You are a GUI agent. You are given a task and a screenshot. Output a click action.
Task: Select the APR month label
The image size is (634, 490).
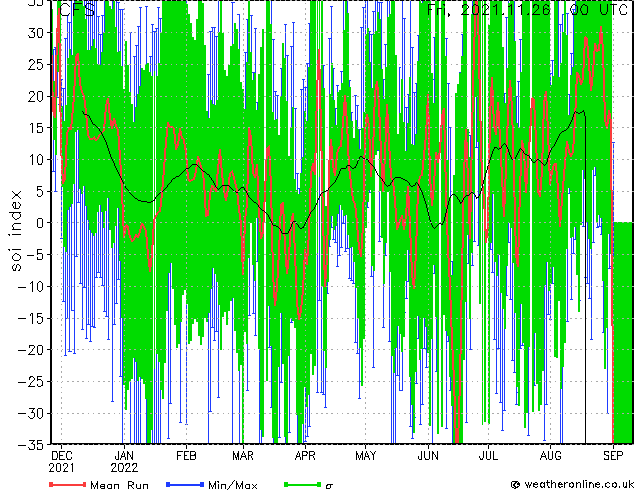pyautogui.click(x=305, y=456)
